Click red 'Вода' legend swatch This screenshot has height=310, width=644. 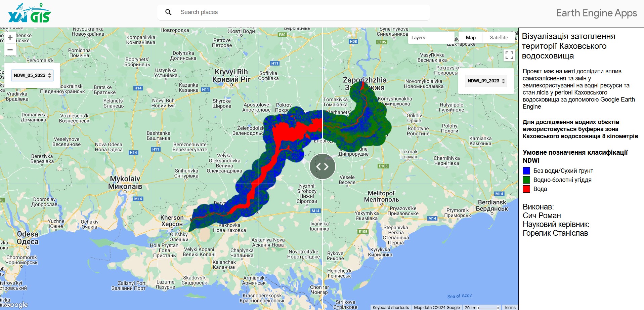click(526, 189)
